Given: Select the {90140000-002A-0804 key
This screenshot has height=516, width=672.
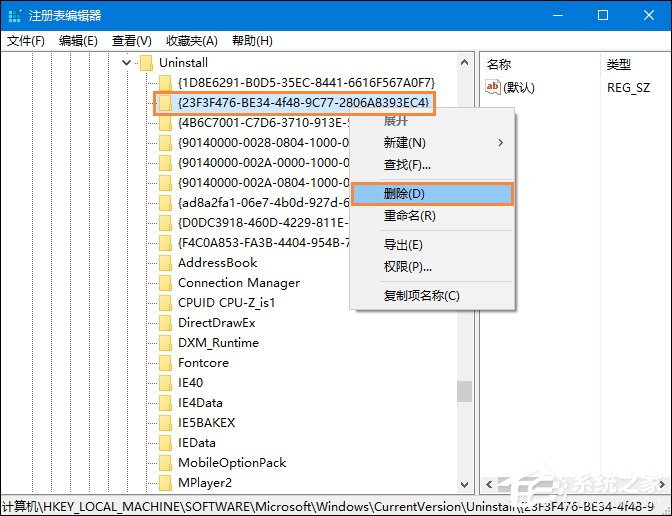Looking at the screenshot, I should point(263,183).
